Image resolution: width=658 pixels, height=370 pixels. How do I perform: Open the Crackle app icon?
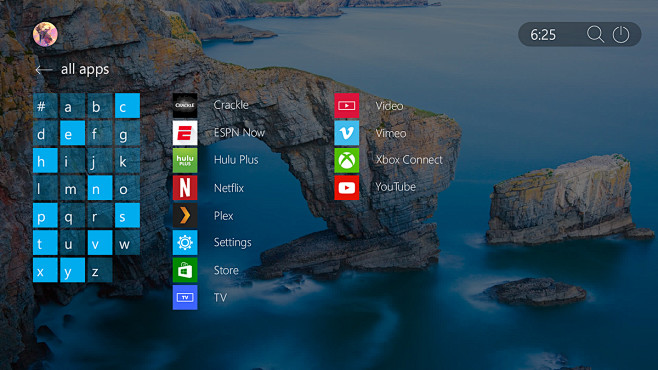[185, 105]
